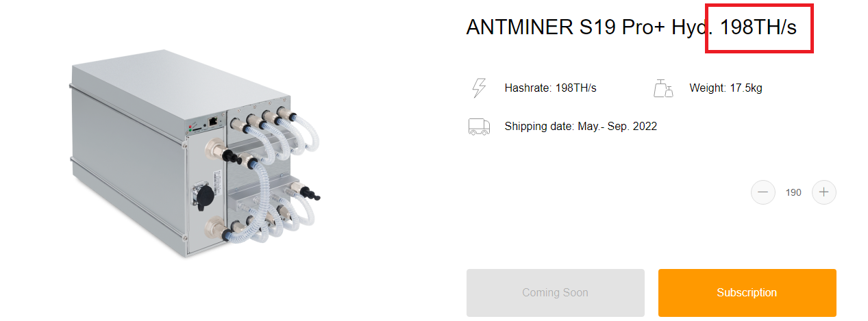The width and height of the screenshot is (868, 321).
Task: Click the Weight: 17.5kg text
Action: 726,88
